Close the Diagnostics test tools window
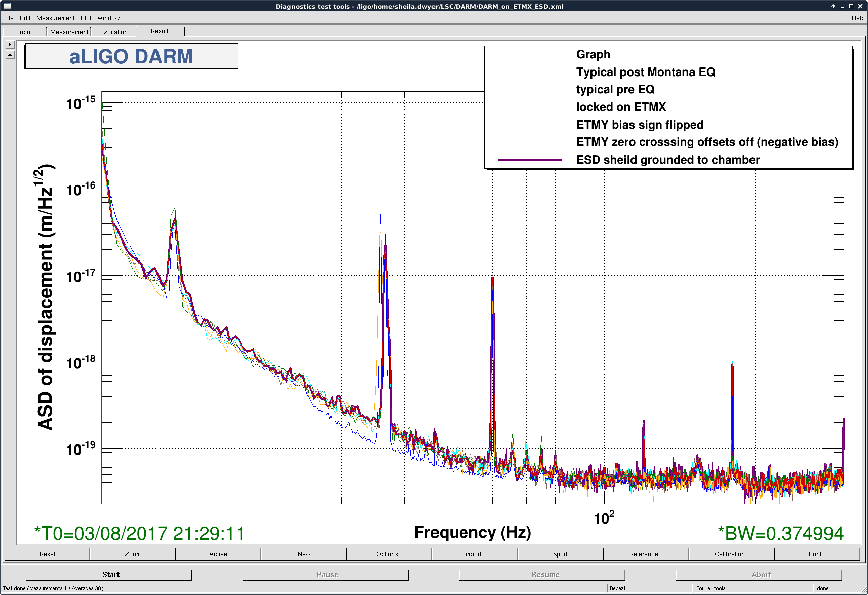The height and width of the screenshot is (595, 868). [860, 6]
